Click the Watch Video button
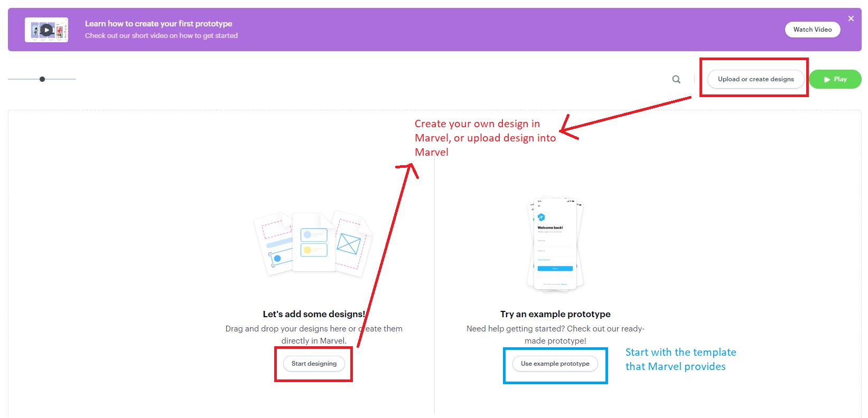Screen dimensions: 868x418 tap(812, 30)
